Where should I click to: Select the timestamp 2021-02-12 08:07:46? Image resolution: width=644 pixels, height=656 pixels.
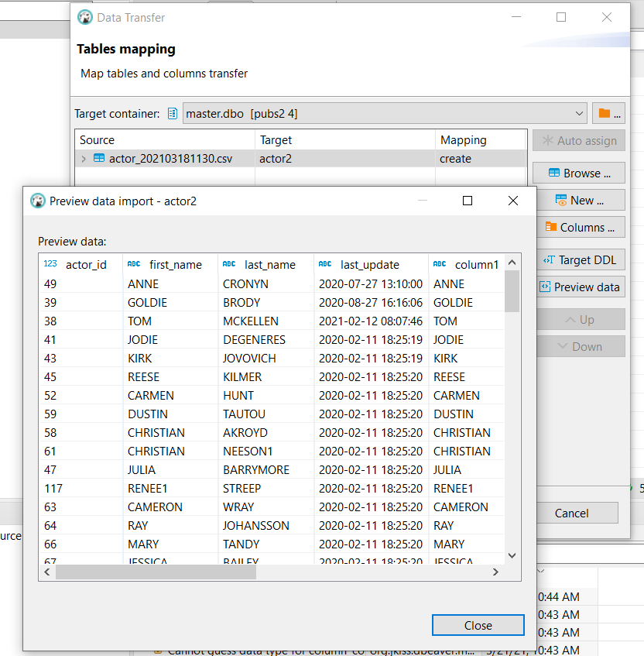point(371,321)
